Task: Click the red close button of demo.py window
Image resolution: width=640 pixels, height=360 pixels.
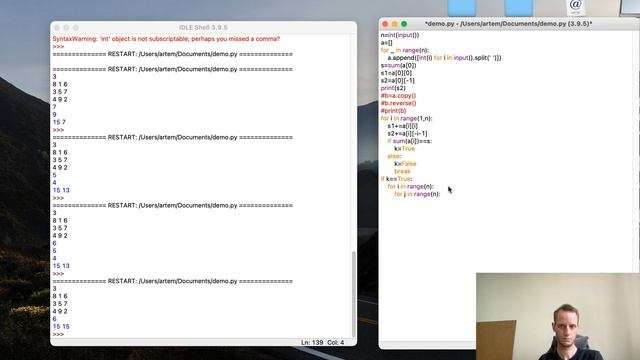Action: click(385, 24)
